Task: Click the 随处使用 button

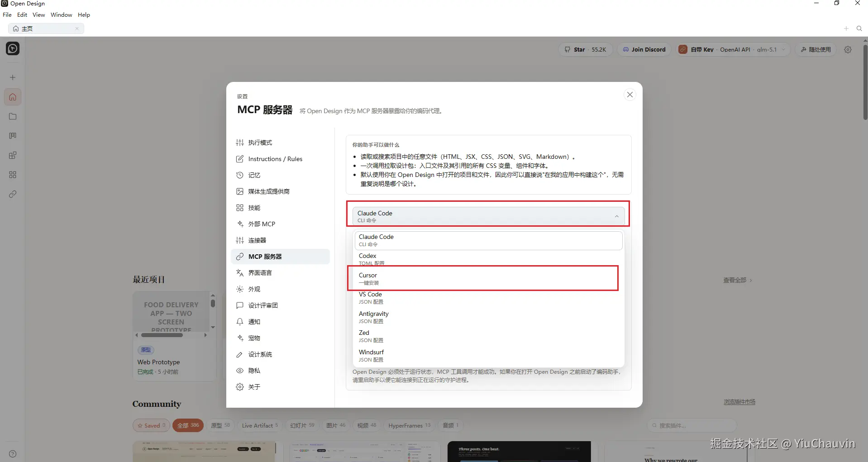Action: [816, 50]
